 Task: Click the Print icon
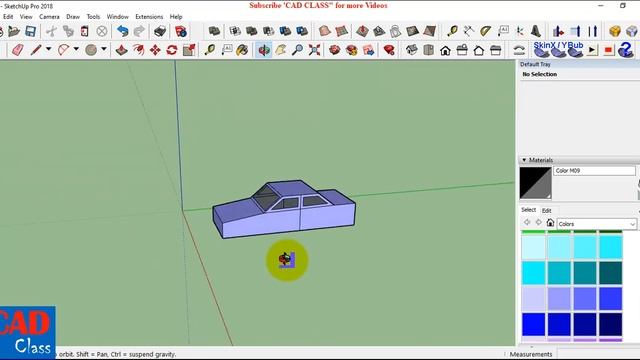point(160,31)
